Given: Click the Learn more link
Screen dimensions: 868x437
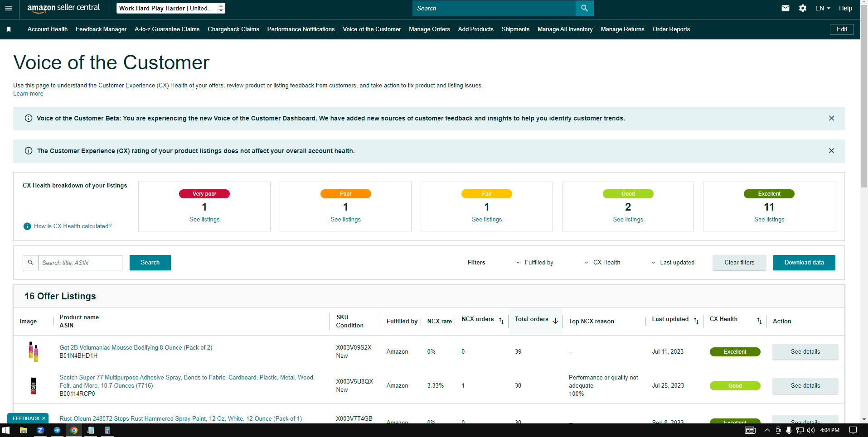Looking at the screenshot, I should [28, 94].
